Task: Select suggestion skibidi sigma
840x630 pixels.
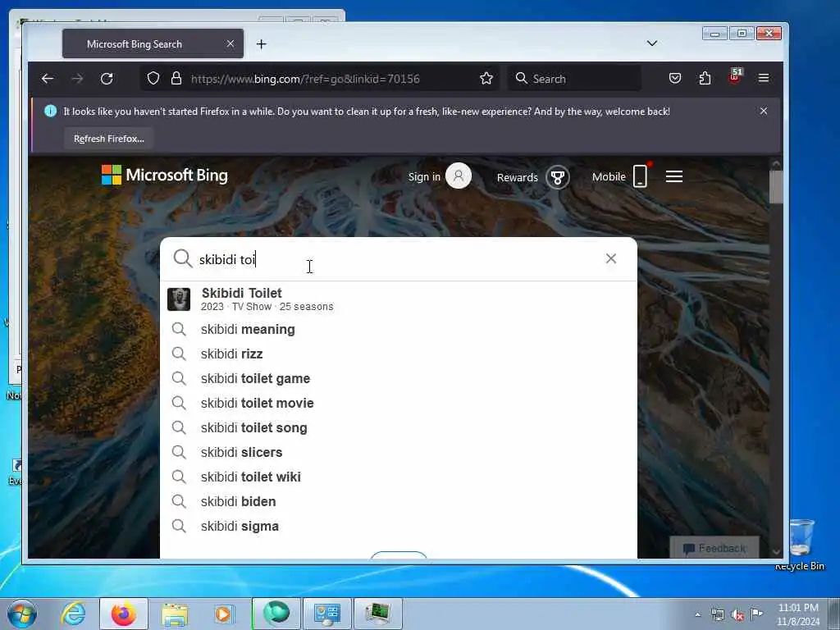Action: [399, 526]
